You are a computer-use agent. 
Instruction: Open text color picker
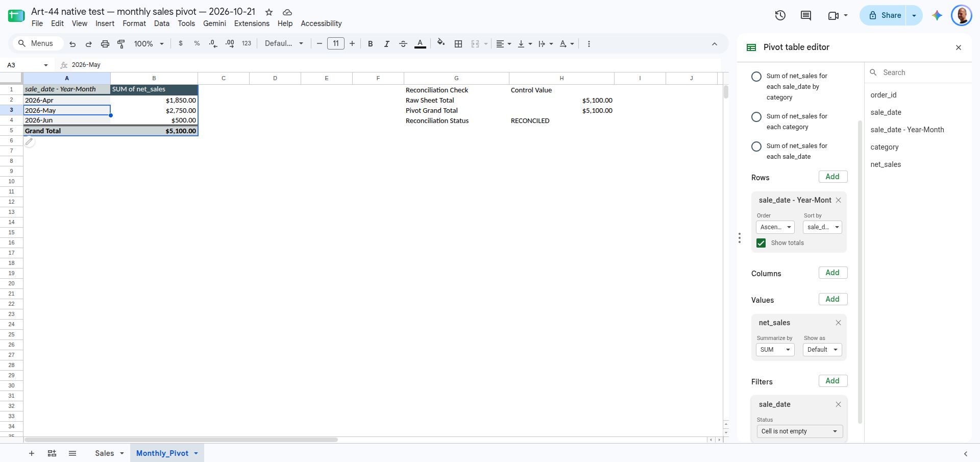pyautogui.click(x=420, y=44)
